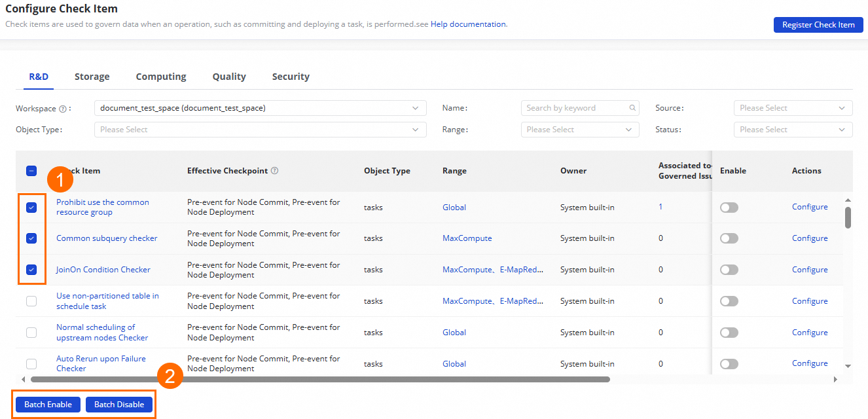Open the Source dropdown
868x419 pixels.
click(x=793, y=108)
